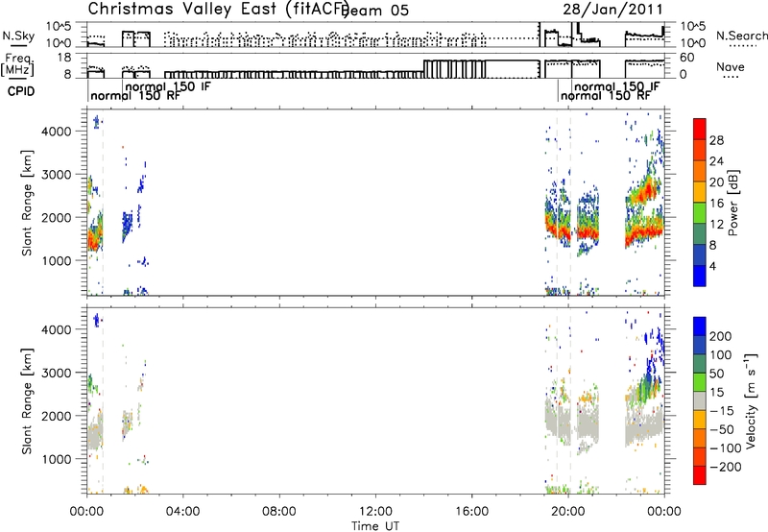Pick red Velocity segment below -200

(x=700, y=475)
